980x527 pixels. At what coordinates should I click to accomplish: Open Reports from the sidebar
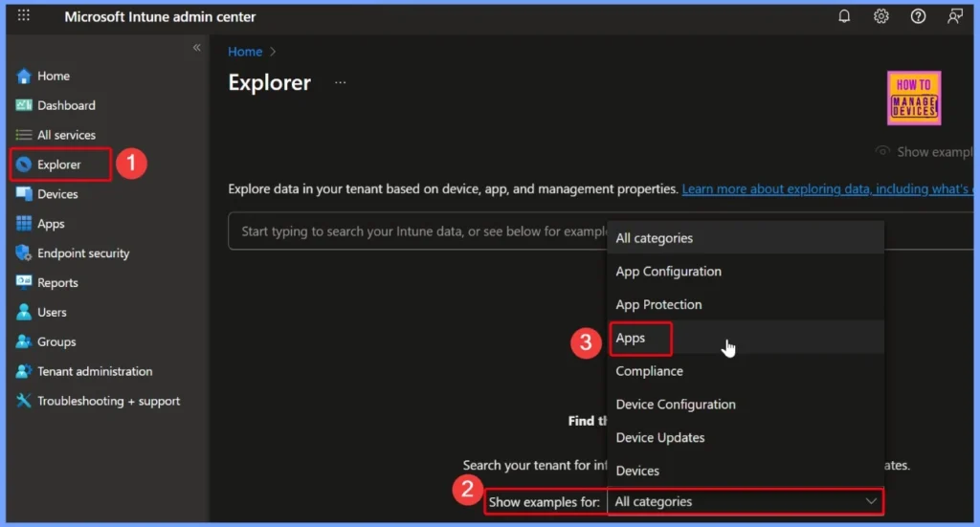click(57, 282)
